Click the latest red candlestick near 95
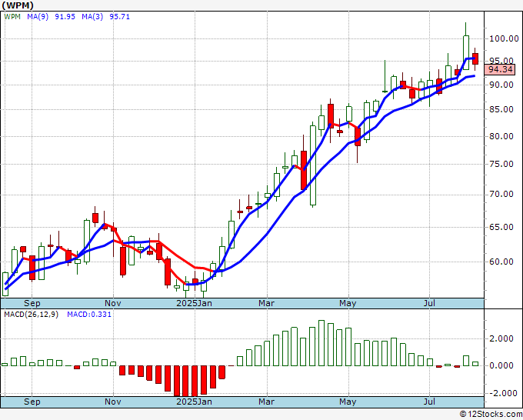Screen dimensions: 523x420 tap(475, 58)
